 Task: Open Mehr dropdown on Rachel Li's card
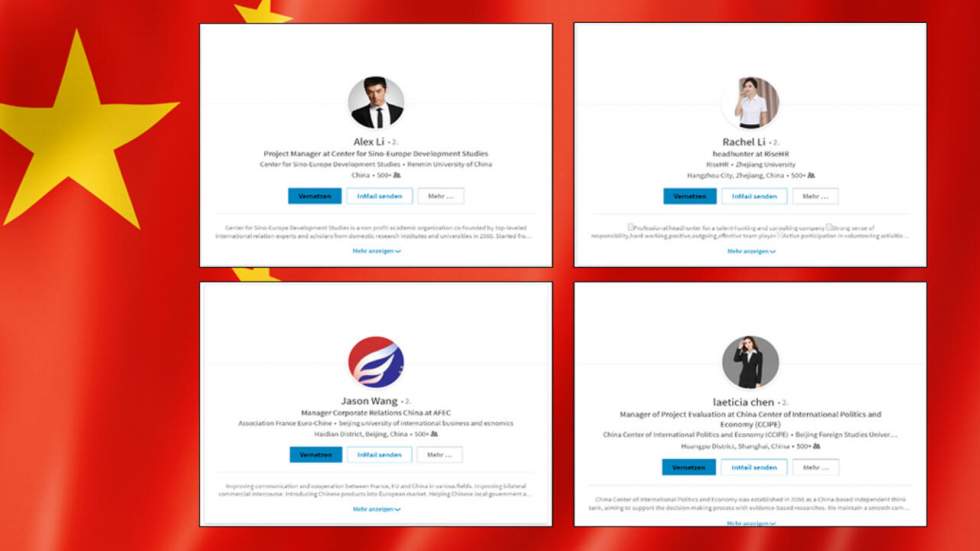[x=815, y=196]
